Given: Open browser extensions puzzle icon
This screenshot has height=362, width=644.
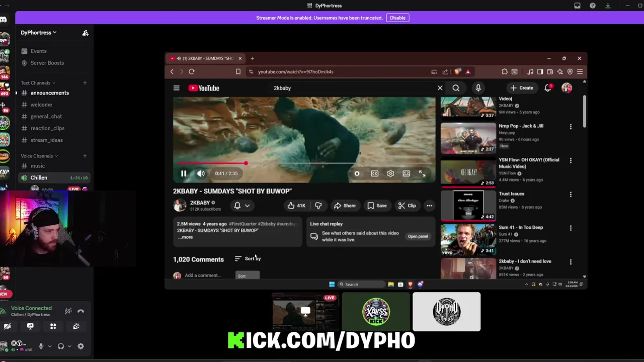Looking at the screenshot, I should coord(505,72).
